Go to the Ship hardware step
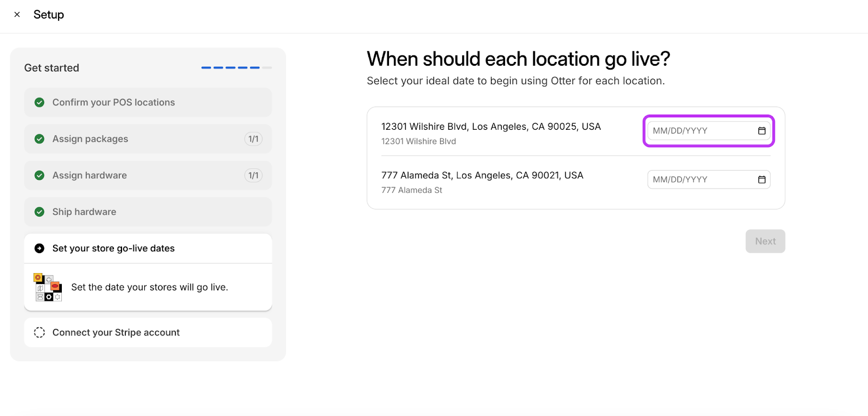The width and height of the screenshot is (868, 416). 148,212
